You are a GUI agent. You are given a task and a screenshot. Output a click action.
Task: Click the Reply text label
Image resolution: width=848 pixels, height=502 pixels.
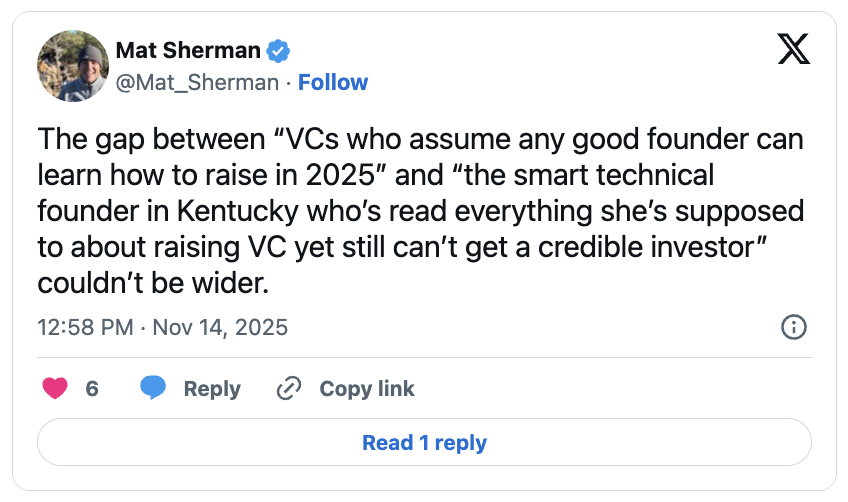click(x=212, y=389)
